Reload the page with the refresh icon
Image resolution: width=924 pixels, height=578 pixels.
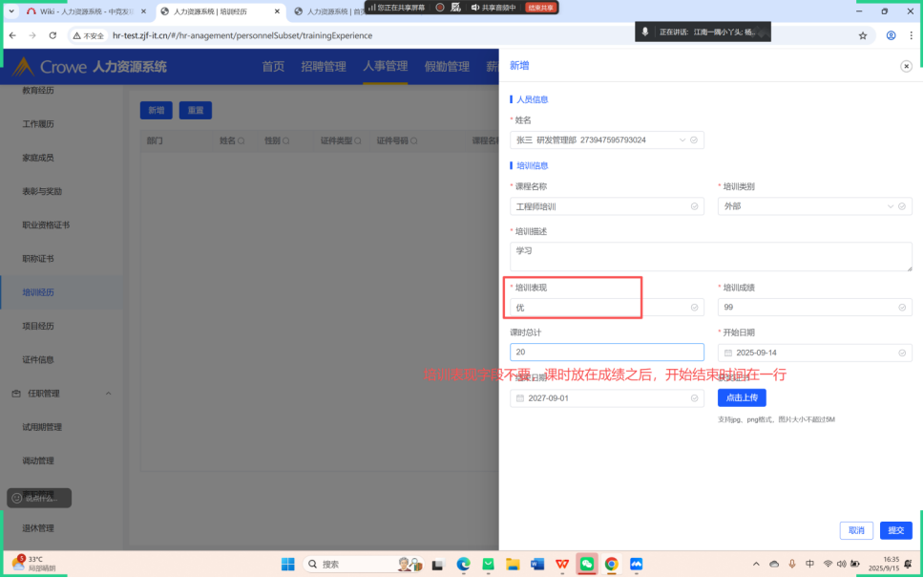point(52,35)
